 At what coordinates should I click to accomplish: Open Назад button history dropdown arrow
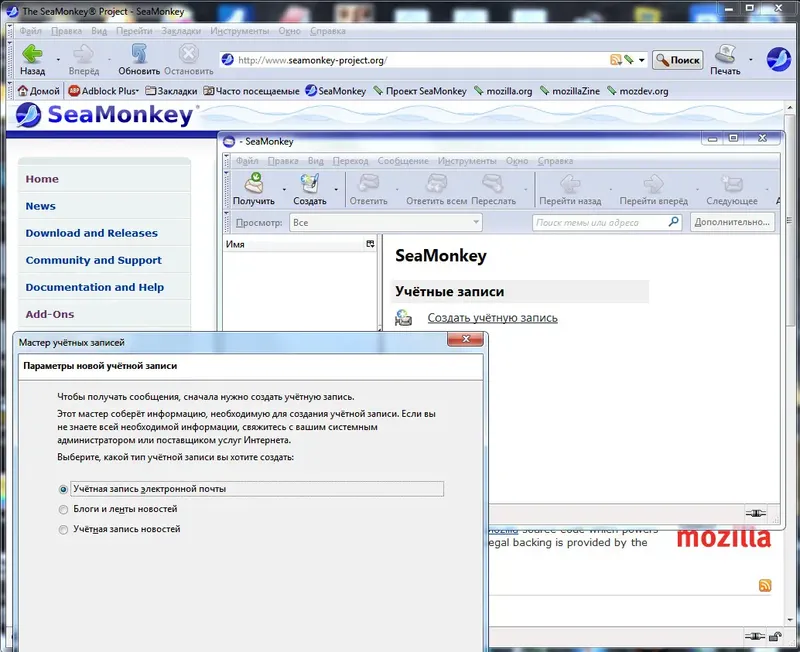(x=58, y=59)
